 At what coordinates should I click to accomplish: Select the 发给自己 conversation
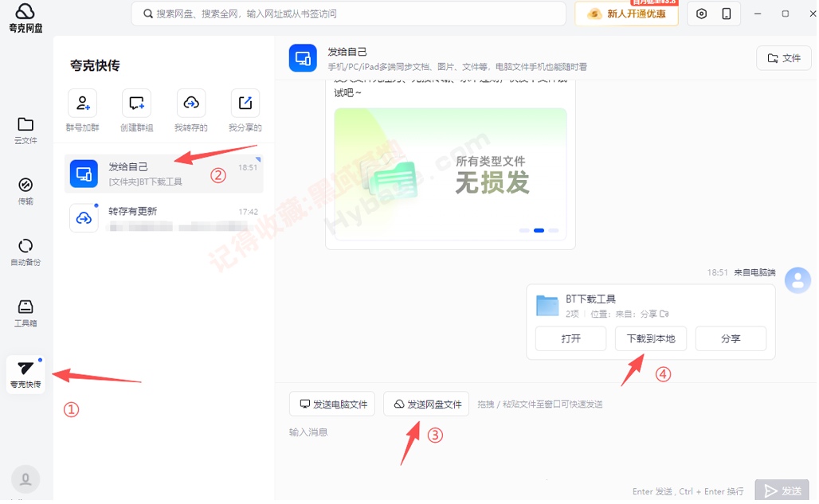(x=164, y=174)
